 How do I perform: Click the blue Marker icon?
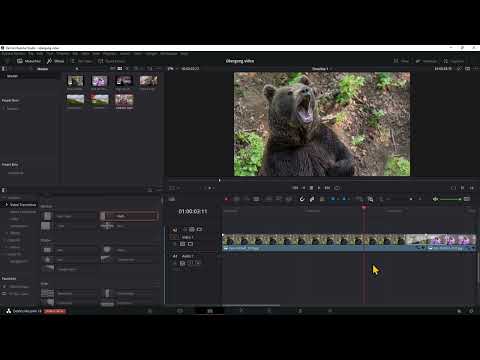[x=344, y=199]
